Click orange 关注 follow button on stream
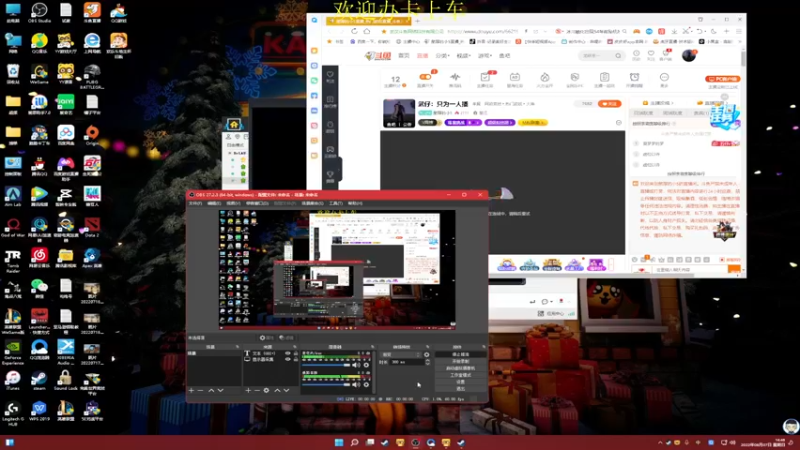This screenshot has height=450, width=800. point(609,104)
